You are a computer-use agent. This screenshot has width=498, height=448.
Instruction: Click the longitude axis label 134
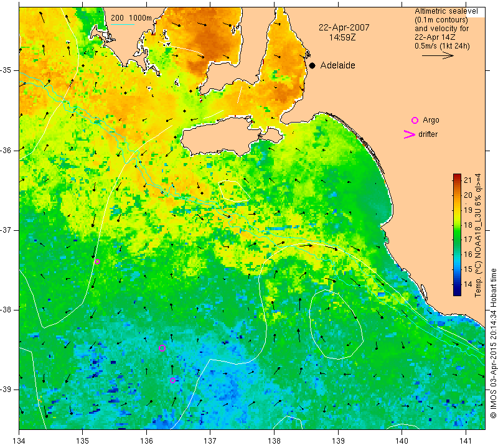pyautogui.click(x=19, y=441)
